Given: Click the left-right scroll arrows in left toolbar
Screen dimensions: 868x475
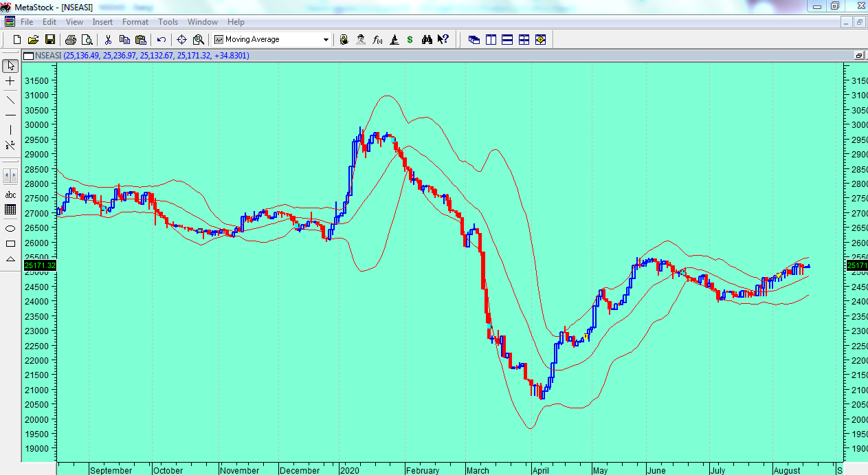Looking at the screenshot, I should tap(10, 175).
